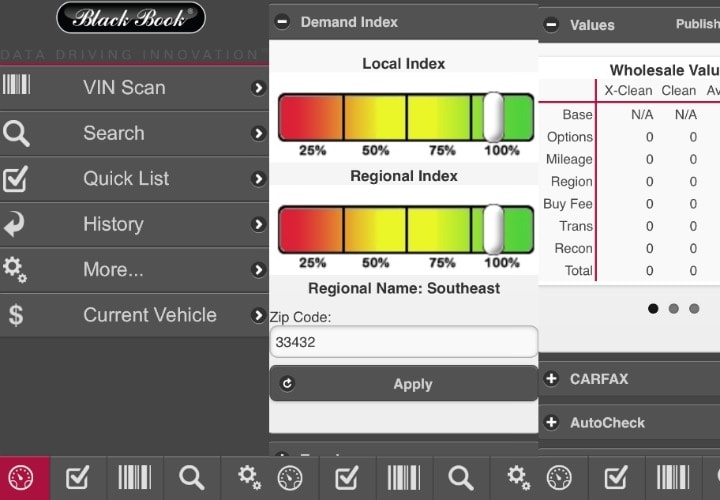Expand the AutoCheck section
The height and width of the screenshot is (500, 720).
(551, 422)
